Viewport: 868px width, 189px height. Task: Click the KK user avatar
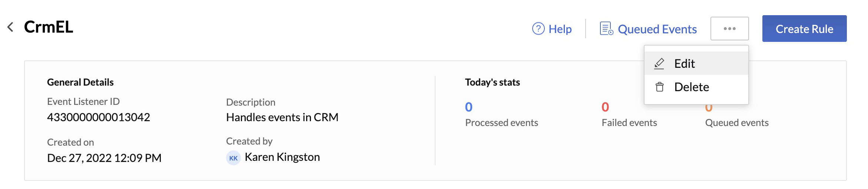pyautogui.click(x=233, y=158)
